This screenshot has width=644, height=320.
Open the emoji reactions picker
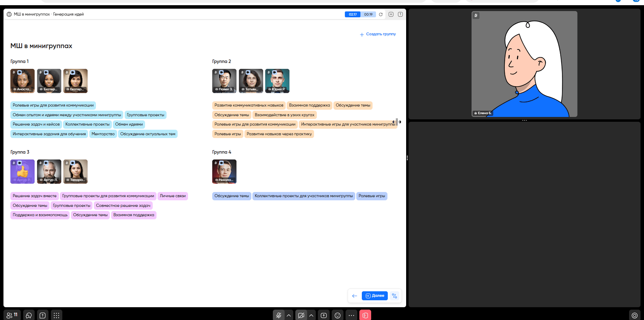[338, 315]
